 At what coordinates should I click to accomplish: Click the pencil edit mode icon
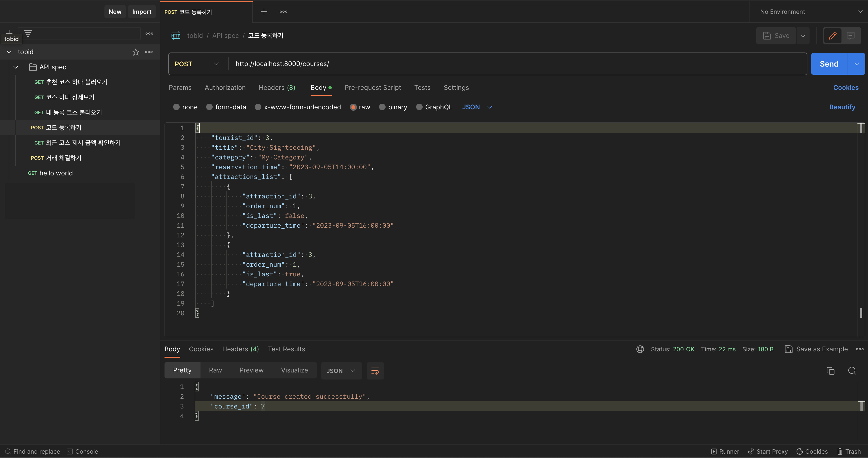833,36
